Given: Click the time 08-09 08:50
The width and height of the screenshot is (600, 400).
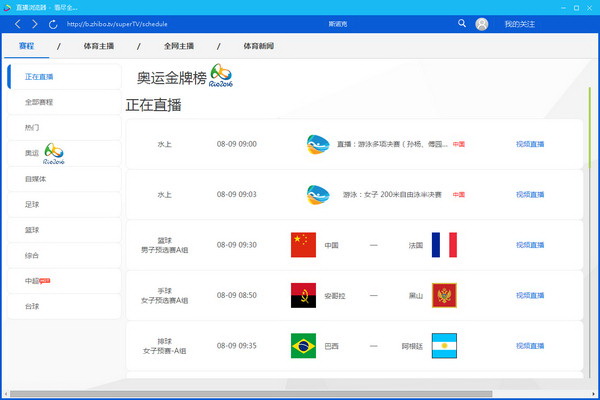Looking at the screenshot, I should pos(236,296).
